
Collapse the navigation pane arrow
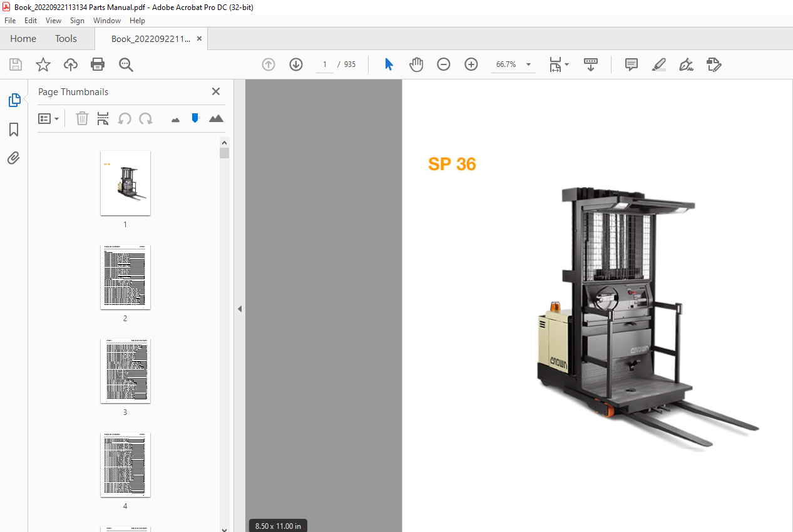point(239,309)
